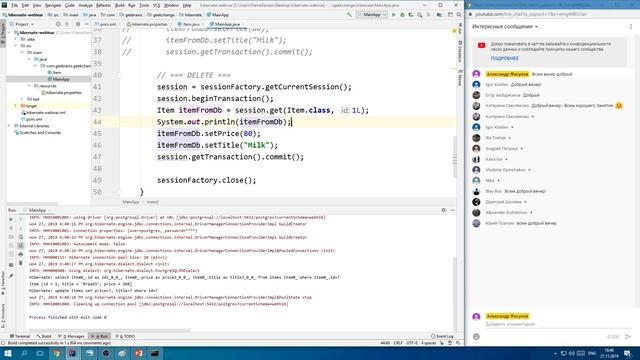This screenshot has height=360, width=640.
Task: Click console horizontal scrollbar
Action: tap(109, 330)
